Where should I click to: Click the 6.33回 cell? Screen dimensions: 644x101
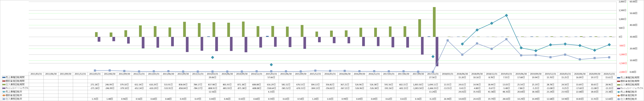[271, 92]
